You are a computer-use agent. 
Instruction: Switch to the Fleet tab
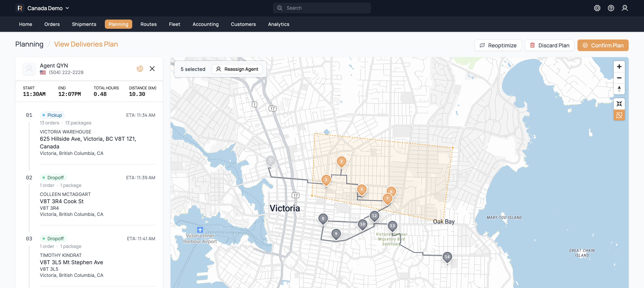click(174, 24)
